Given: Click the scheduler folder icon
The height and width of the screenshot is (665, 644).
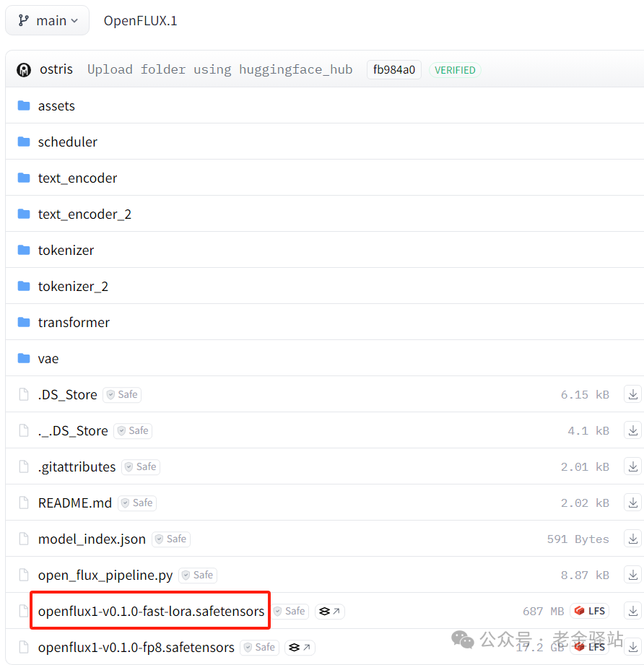Looking at the screenshot, I should [24, 142].
